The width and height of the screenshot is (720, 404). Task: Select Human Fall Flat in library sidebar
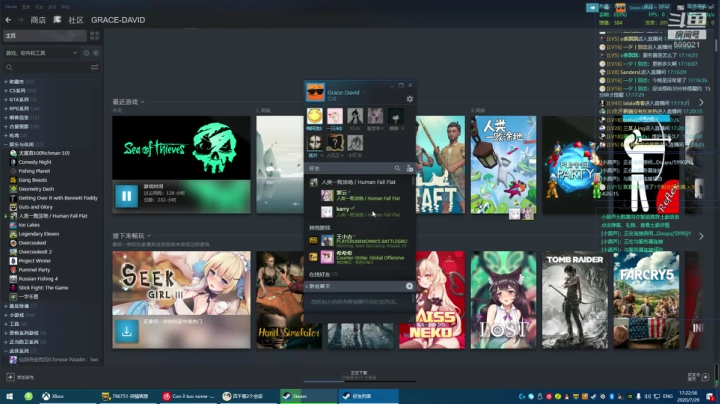pos(53,216)
